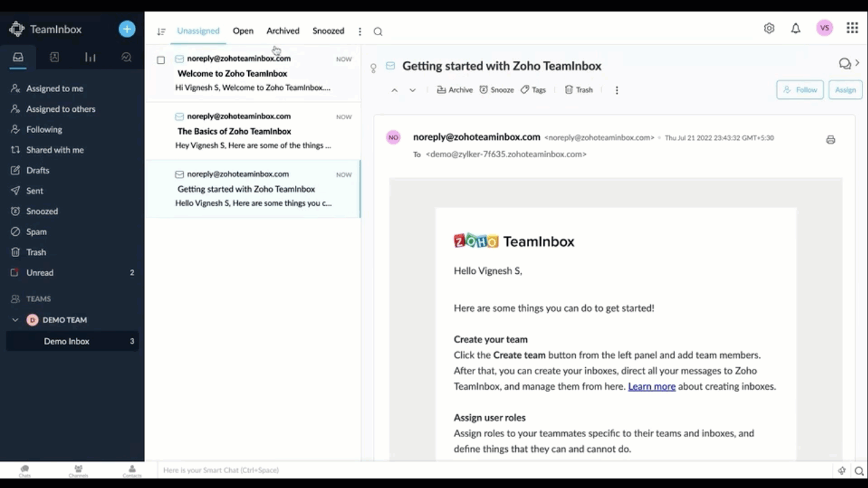This screenshot has width=868, height=488.
Task: Open the apps grid launcher
Action: [852, 28]
